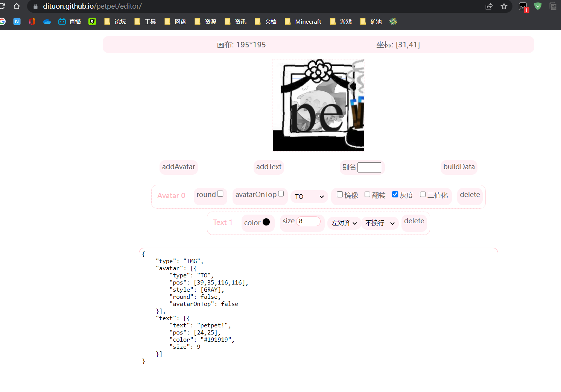This screenshot has width=561, height=392.
Task: Click the buildData button
Action: (459, 167)
